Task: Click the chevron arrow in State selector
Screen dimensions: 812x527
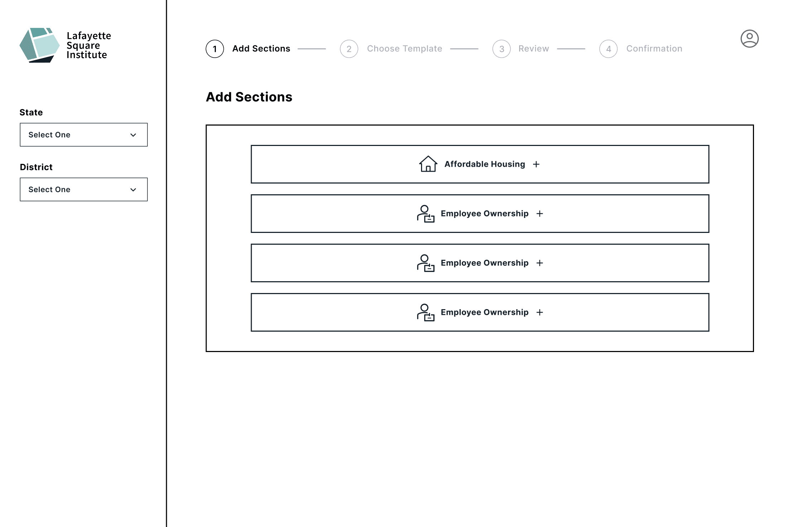Action: tap(133, 135)
